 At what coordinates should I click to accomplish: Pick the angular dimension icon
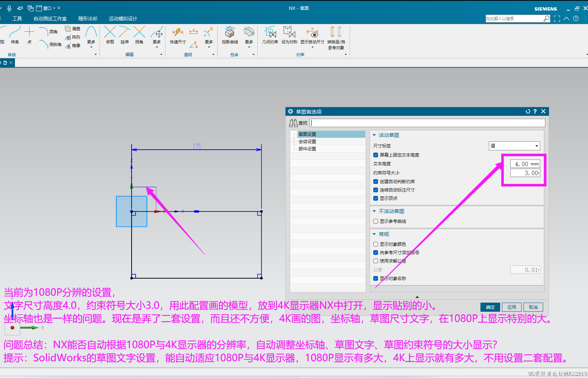tap(194, 44)
